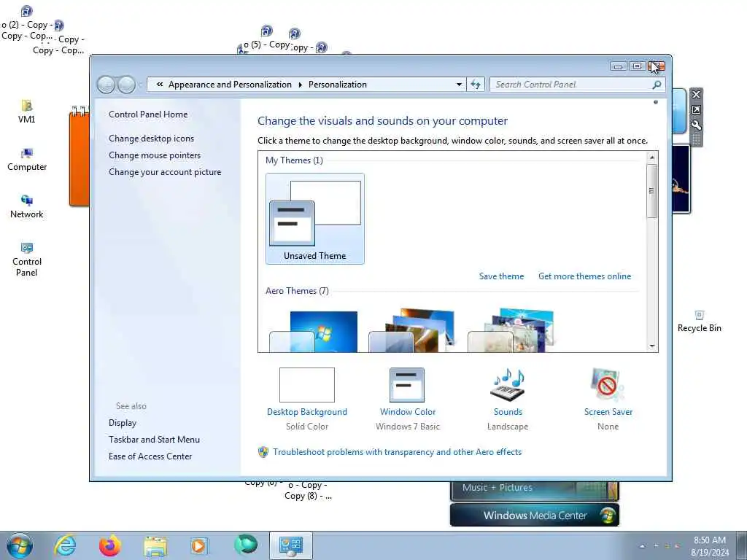Click the Personalization breadcrumb
The width and height of the screenshot is (747, 560).
click(337, 85)
